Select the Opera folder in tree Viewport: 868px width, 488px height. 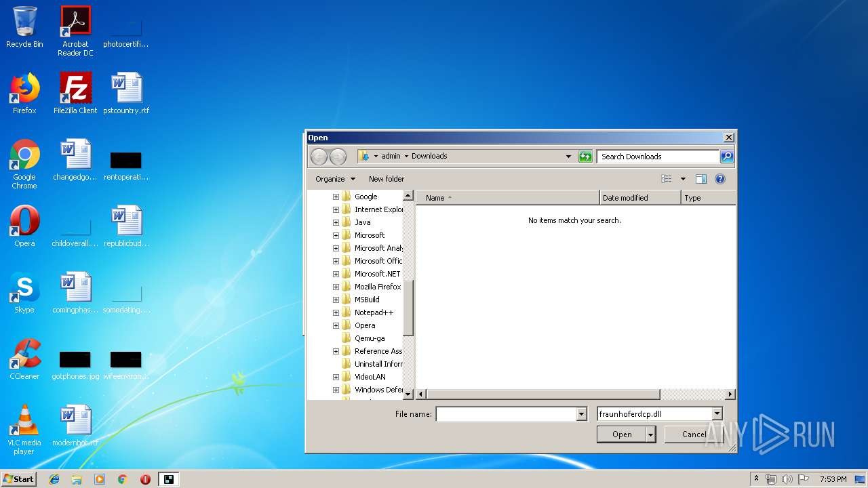click(365, 325)
